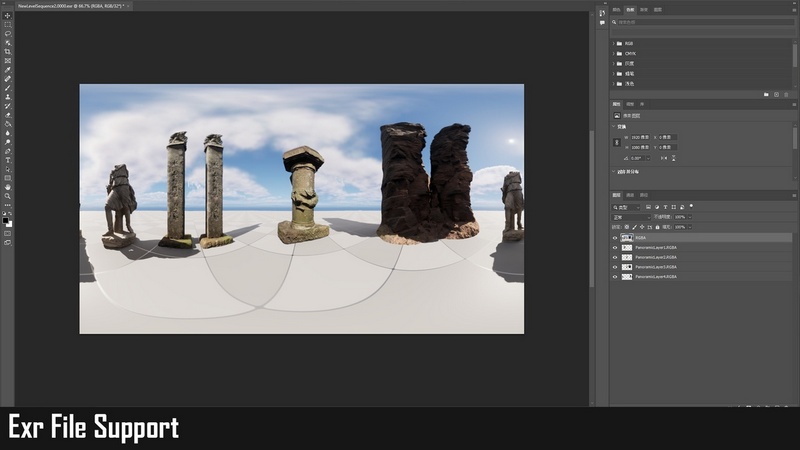
Task: Hide the RGBA layer
Action: pyautogui.click(x=615, y=238)
